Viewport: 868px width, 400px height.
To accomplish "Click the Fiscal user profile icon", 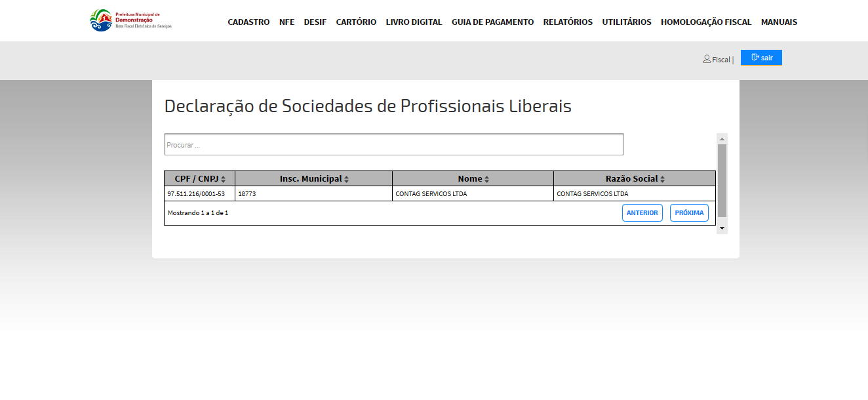I will pos(707,59).
